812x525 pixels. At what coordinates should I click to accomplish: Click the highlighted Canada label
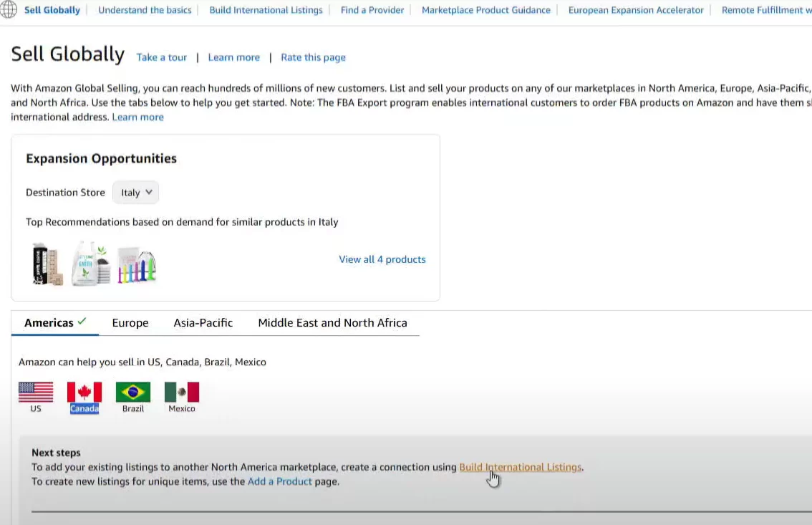pos(84,408)
